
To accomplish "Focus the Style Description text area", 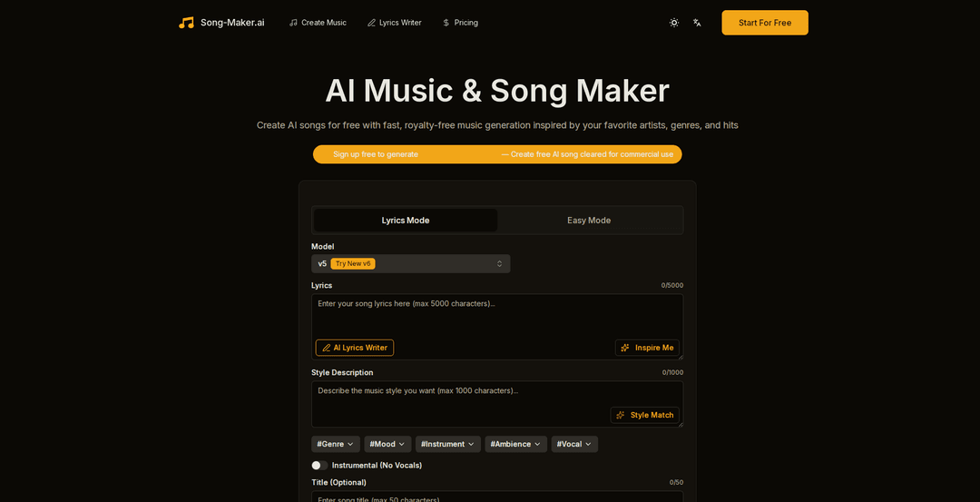I will click(497, 405).
